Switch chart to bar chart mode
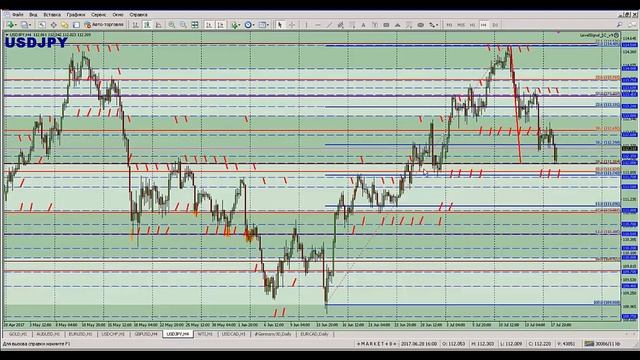Viewport: 640px width, 360px height. point(136,25)
